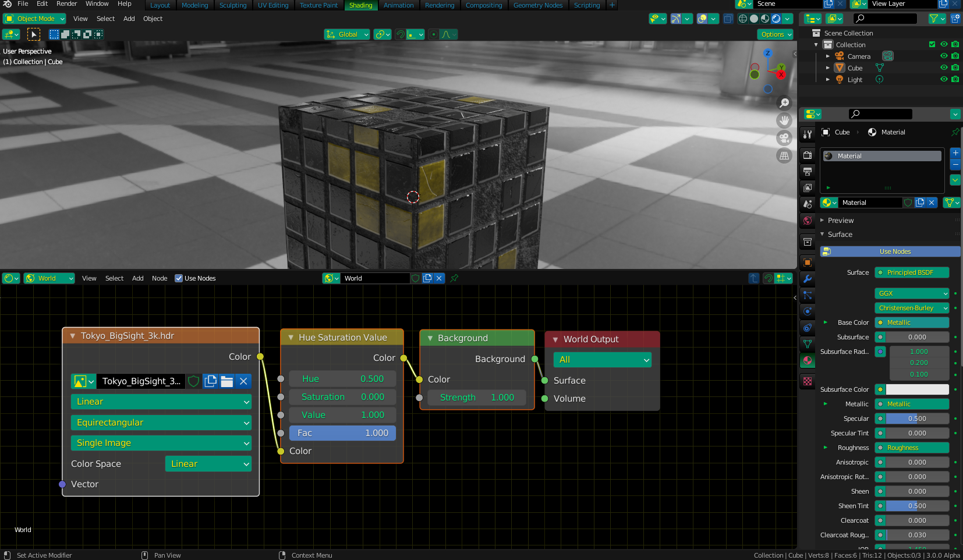This screenshot has width=963, height=560.
Task: Remove material slot with minus button
Action: pos(955,164)
